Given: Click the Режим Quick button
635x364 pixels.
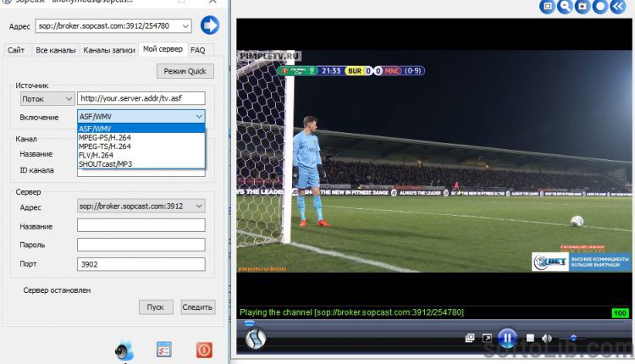Looking at the screenshot, I should click(185, 71).
